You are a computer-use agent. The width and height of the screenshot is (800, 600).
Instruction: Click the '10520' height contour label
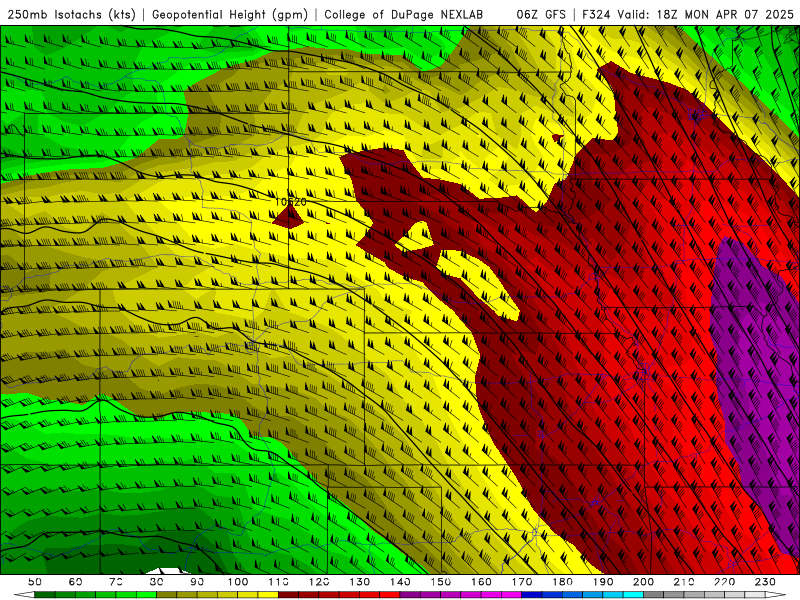coord(291,202)
